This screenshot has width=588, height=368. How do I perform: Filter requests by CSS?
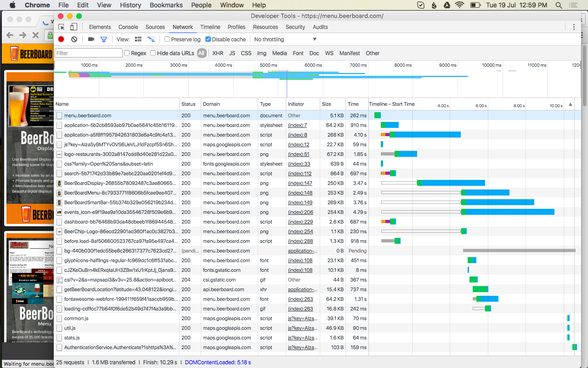point(246,53)
